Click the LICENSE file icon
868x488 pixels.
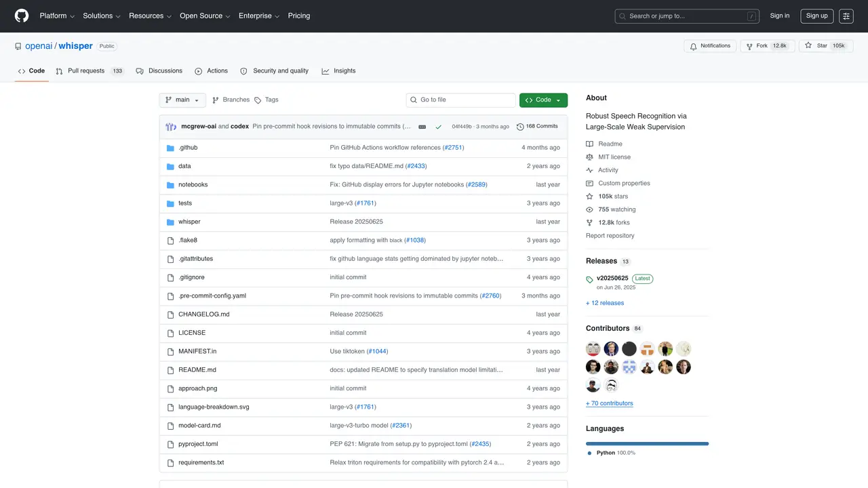171,333
